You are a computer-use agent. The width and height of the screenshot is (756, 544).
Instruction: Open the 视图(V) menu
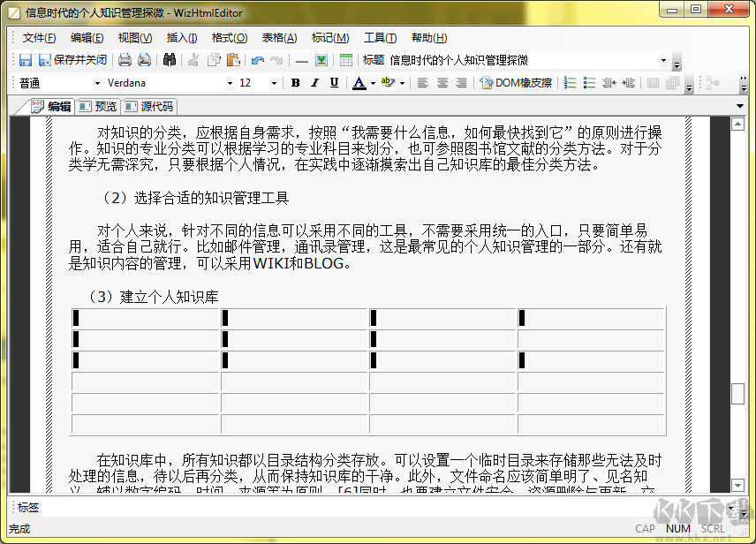pyautogui.click(x=135, y=38)
